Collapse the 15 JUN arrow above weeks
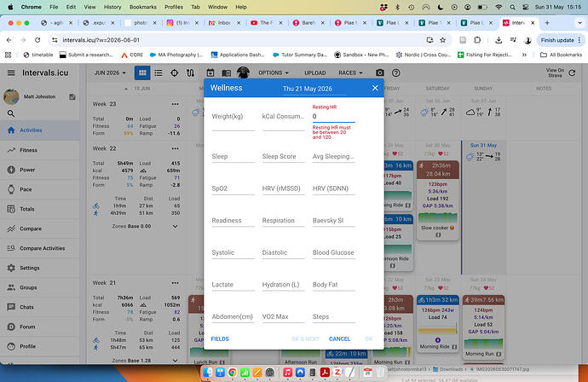The height and width of the screenshot is (382, 588). pos(126,89)
